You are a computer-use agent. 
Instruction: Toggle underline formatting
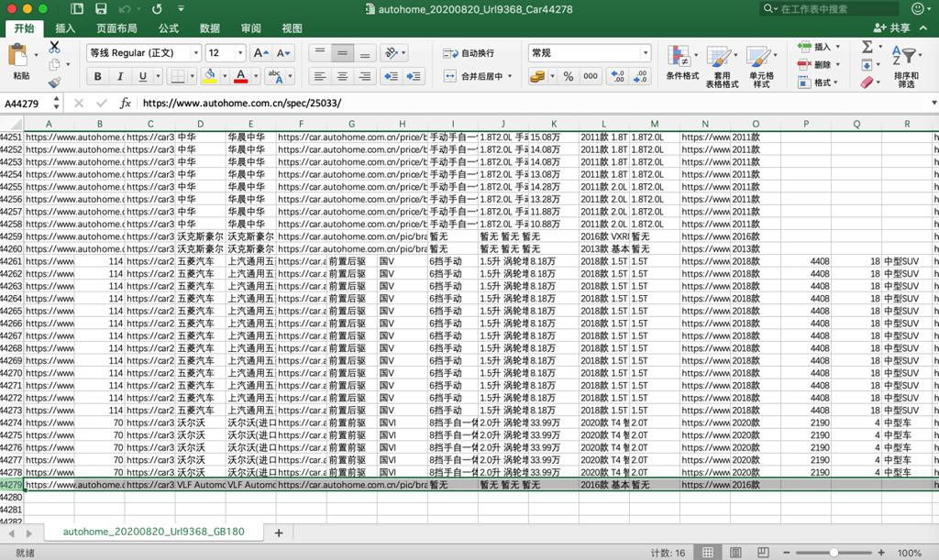142,76
